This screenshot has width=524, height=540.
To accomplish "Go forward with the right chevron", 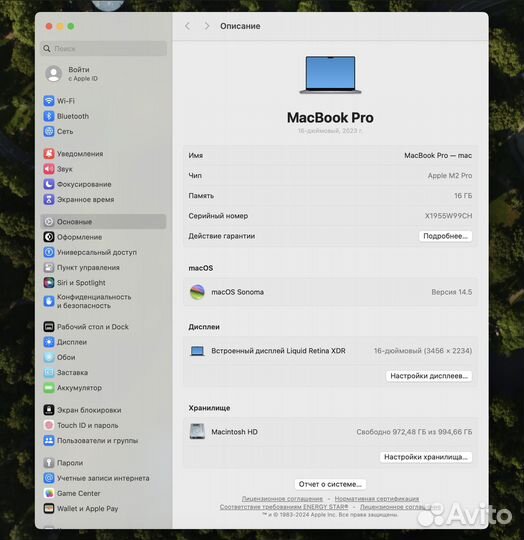I will point(207,26).
